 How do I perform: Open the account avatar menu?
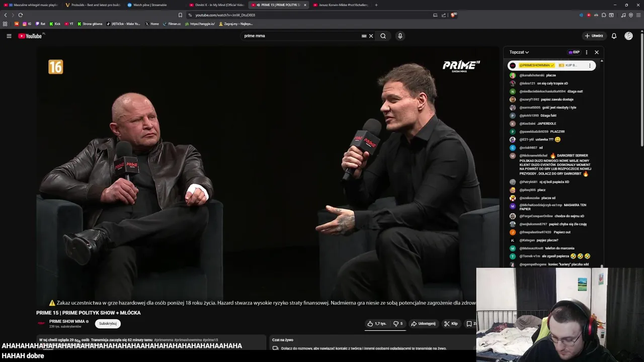tap(628, 36)
